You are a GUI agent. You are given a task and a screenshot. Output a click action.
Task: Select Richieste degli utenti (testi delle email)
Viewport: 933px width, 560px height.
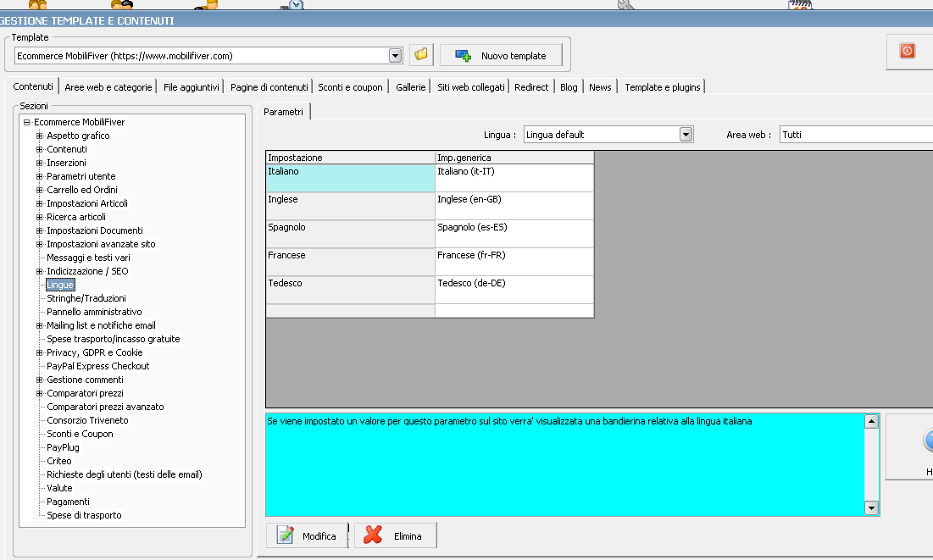pos(125,475)
